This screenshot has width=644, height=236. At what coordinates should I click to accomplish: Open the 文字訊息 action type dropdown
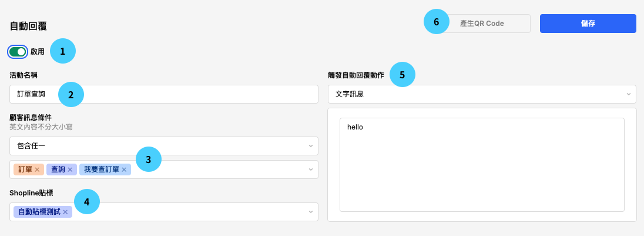pos(482,94)
